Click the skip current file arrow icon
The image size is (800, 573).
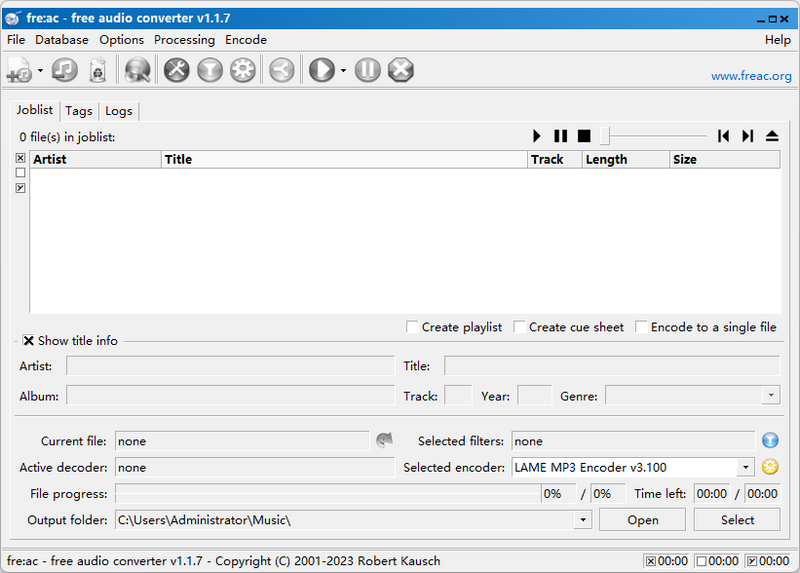[384, 440]
